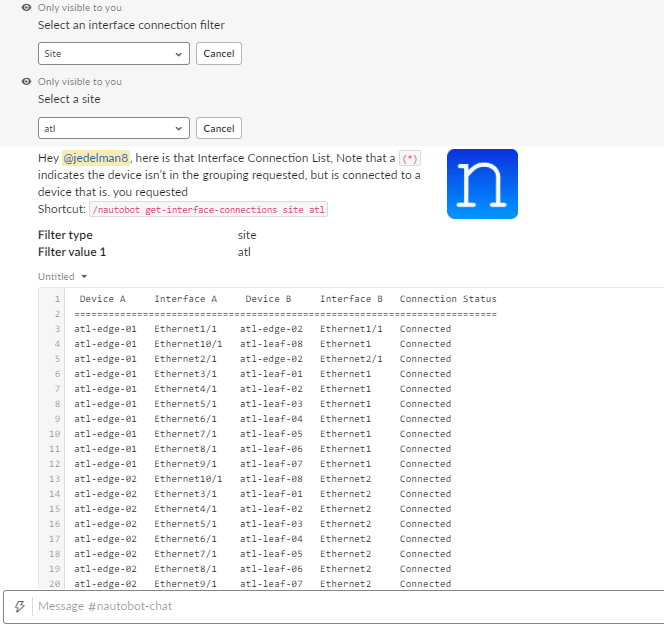Cancel the Select a site prompt

click(x=219, y=128)
